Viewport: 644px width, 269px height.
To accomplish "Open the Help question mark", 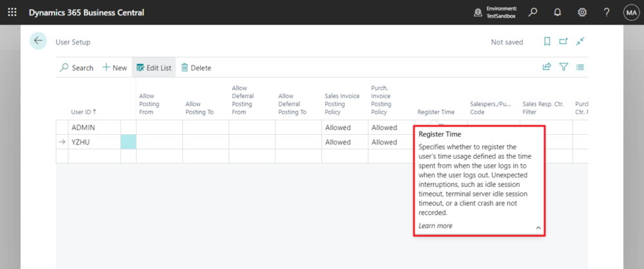I will 607,12.
